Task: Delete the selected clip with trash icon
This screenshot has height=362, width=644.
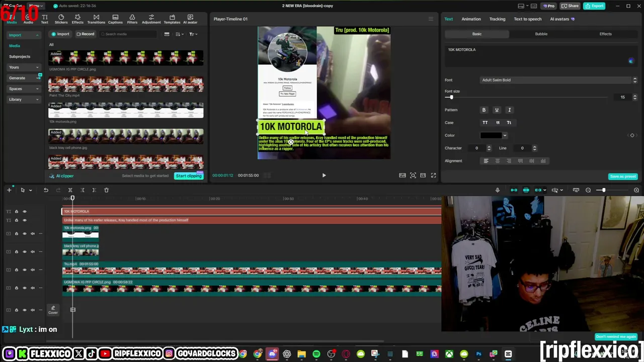Action: click(106, 190)
